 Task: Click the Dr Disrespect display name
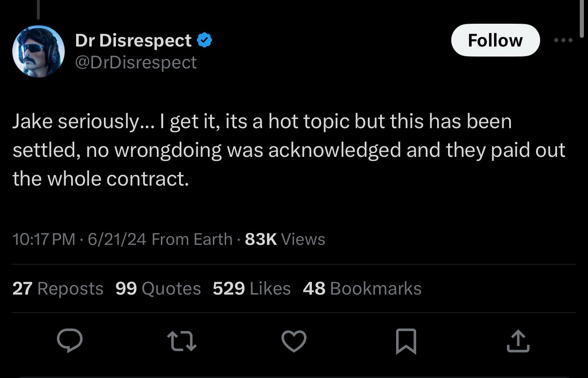tap(133, 41)
